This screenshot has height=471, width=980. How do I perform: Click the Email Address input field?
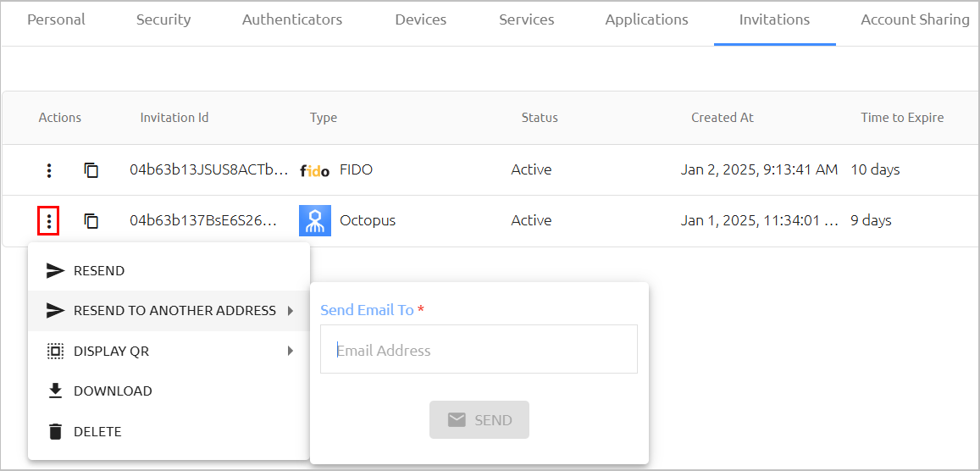pos(479,349)
